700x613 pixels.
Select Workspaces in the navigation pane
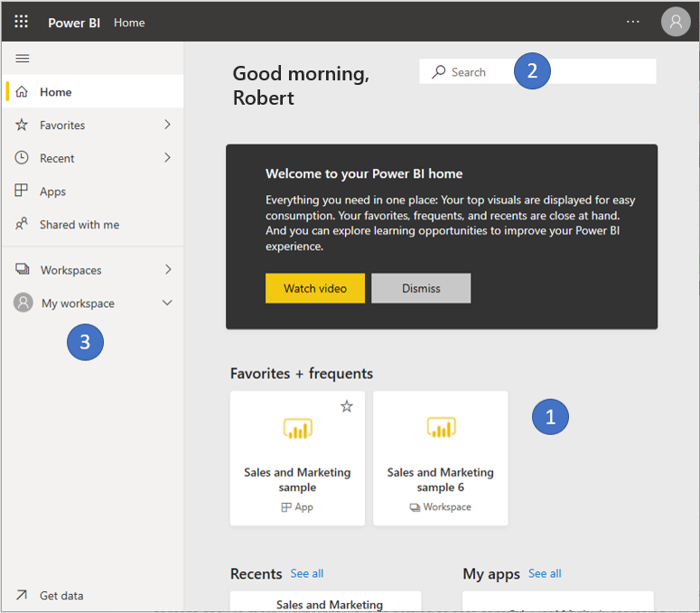[93, 270]
